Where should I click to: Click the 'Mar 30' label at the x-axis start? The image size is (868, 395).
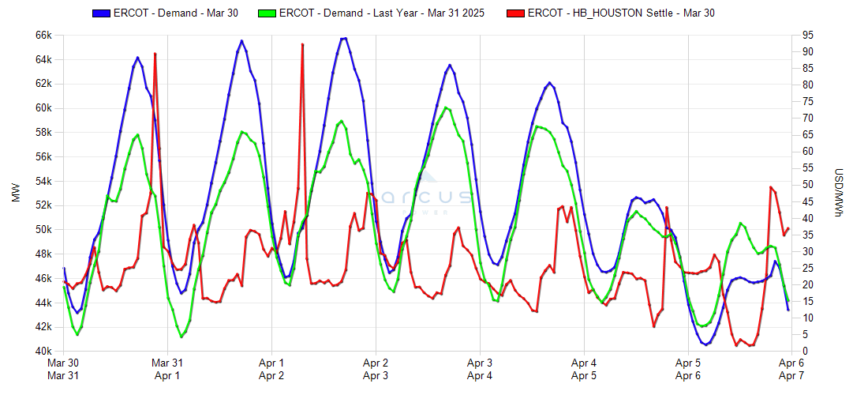pyautogui.click(x=63, y=363)
